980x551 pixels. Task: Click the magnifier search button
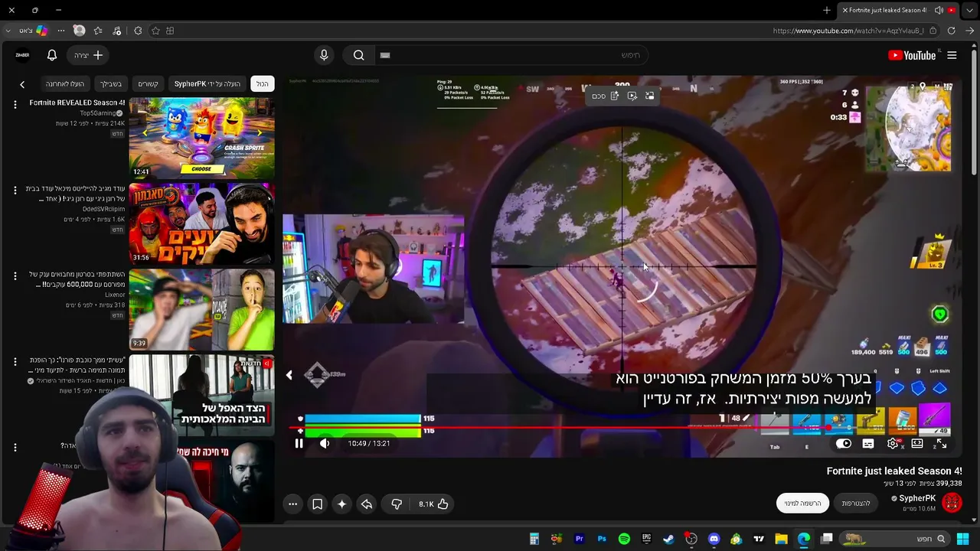[358, 55]
